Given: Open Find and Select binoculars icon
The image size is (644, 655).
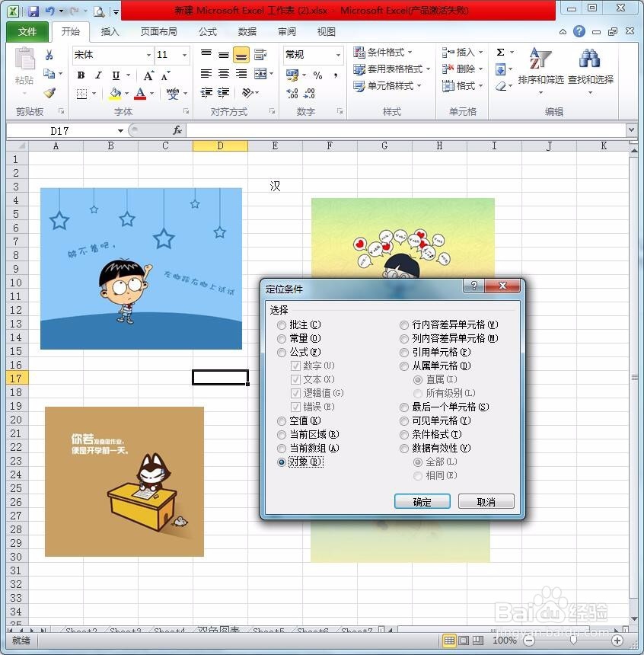Looking at the screenshot, I should tap(590, 59).
